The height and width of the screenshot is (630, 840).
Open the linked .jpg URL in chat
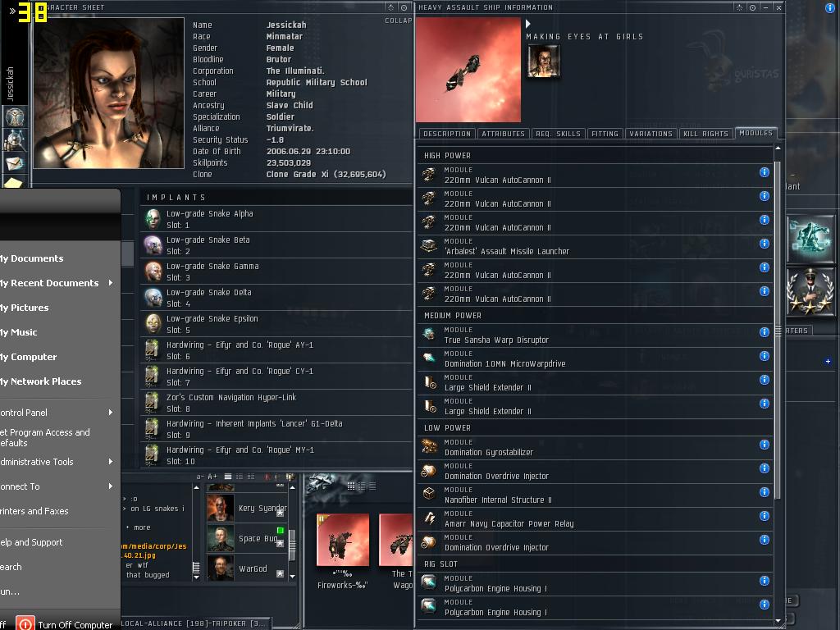pos(154,550)
